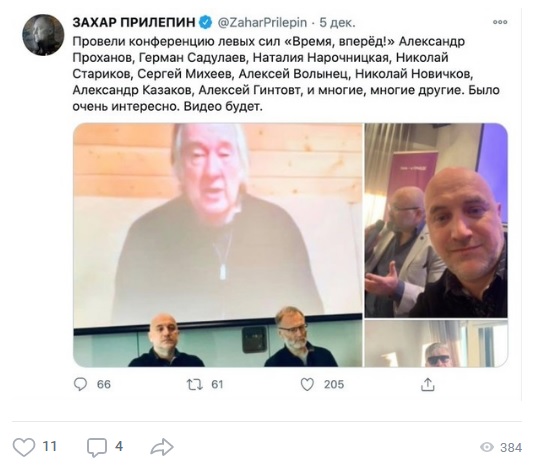This screenshot has height=470, width=539.
Task: Click the bottom share arrow icon
Action: point(162,447)
